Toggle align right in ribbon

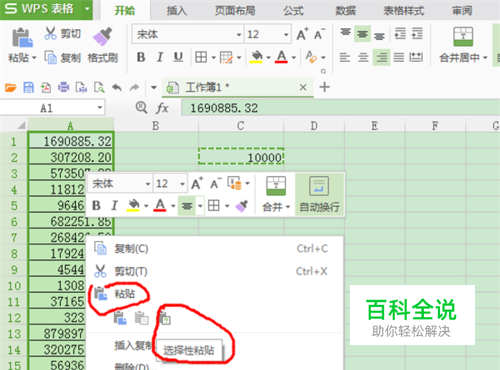point(381,58)
